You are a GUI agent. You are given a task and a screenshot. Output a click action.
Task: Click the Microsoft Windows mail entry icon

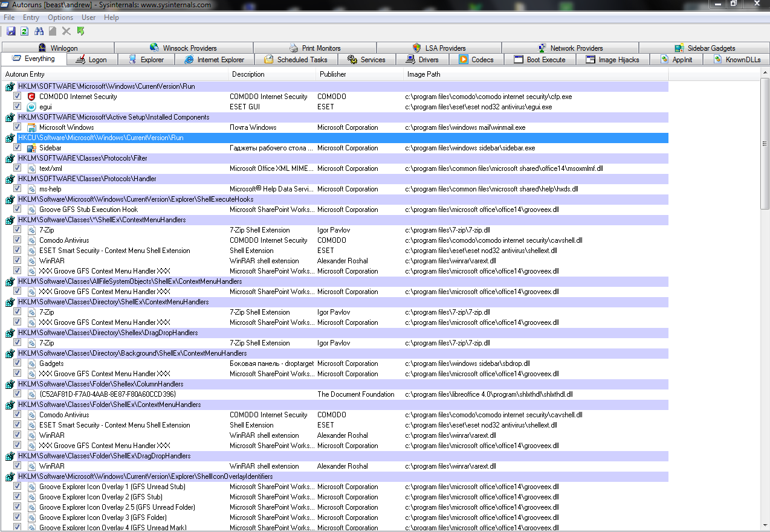pyautogui.click(x=31, y=127)
